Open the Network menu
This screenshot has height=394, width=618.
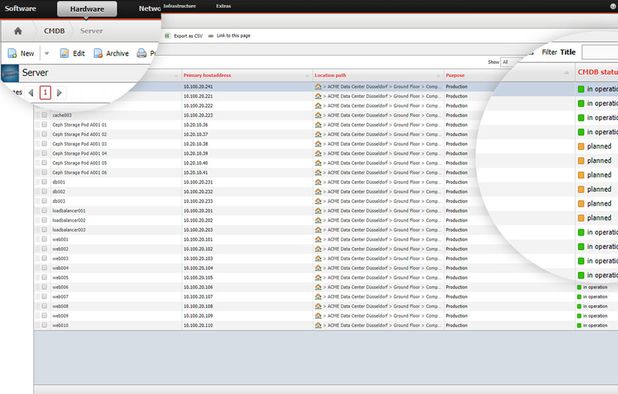149,8
